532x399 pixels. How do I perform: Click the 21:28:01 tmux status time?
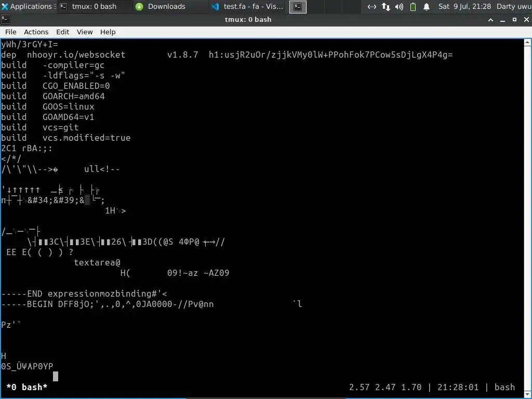coord(458,387)
